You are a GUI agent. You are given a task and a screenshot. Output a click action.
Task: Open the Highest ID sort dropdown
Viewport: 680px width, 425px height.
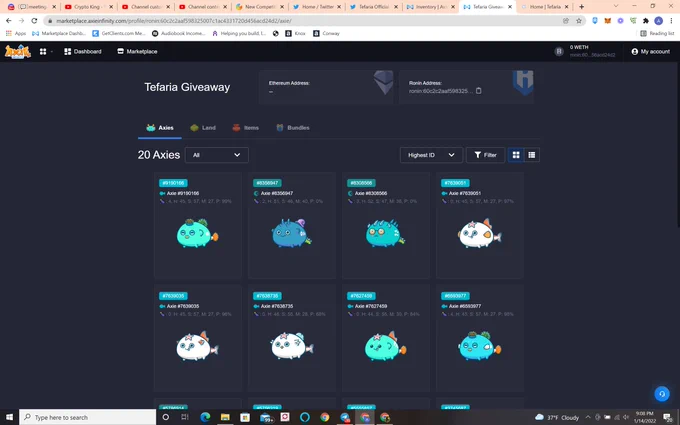[431, 155]
